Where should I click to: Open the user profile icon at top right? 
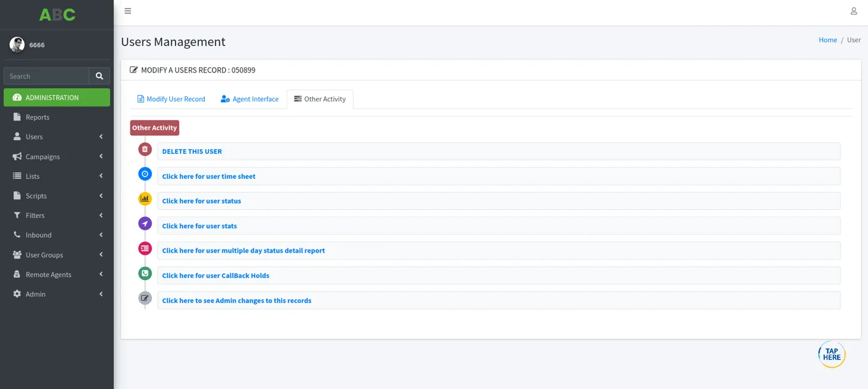(854, 11)
